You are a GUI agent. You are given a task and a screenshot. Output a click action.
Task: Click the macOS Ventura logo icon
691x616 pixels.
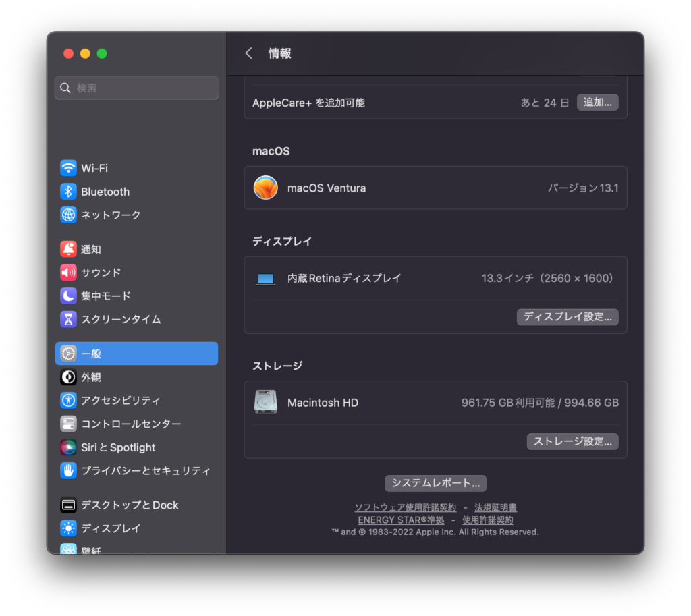(265, 188)
